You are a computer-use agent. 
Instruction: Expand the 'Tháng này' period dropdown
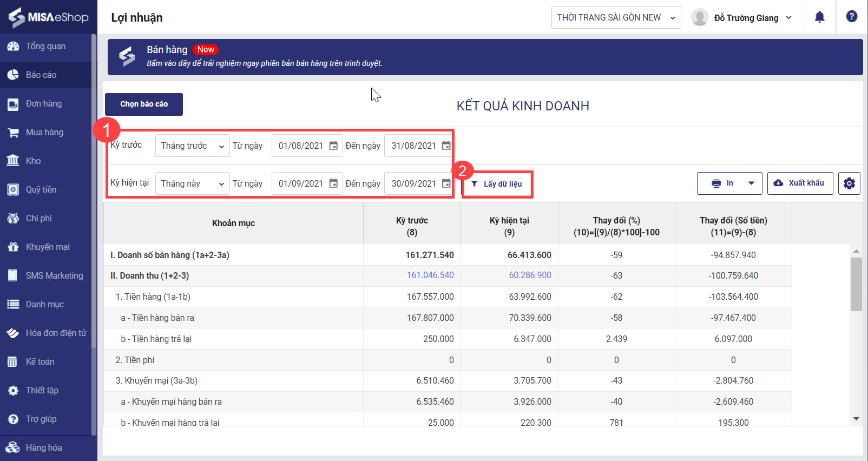[x=192, y=183]
